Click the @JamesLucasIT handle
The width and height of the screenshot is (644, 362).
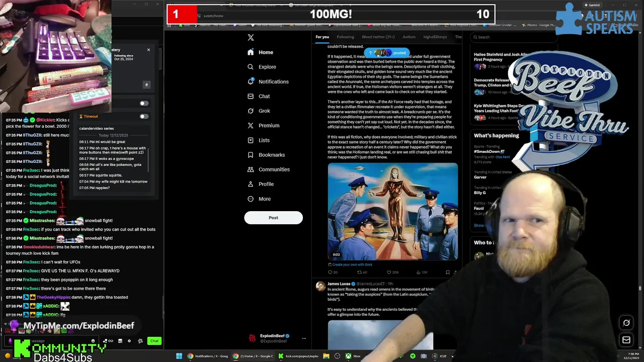(x=371, y=284)
